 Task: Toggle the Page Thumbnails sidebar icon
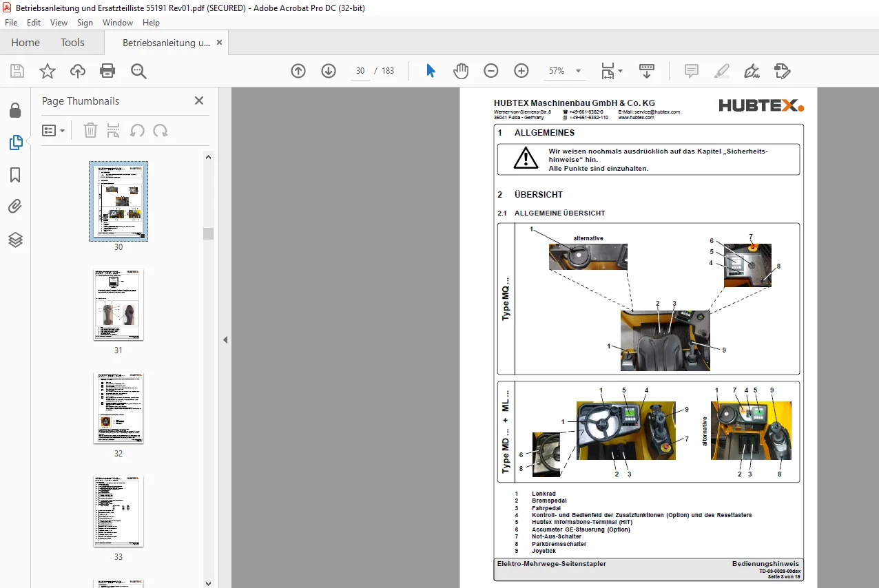pyautogui.click(x=15, y=143)
